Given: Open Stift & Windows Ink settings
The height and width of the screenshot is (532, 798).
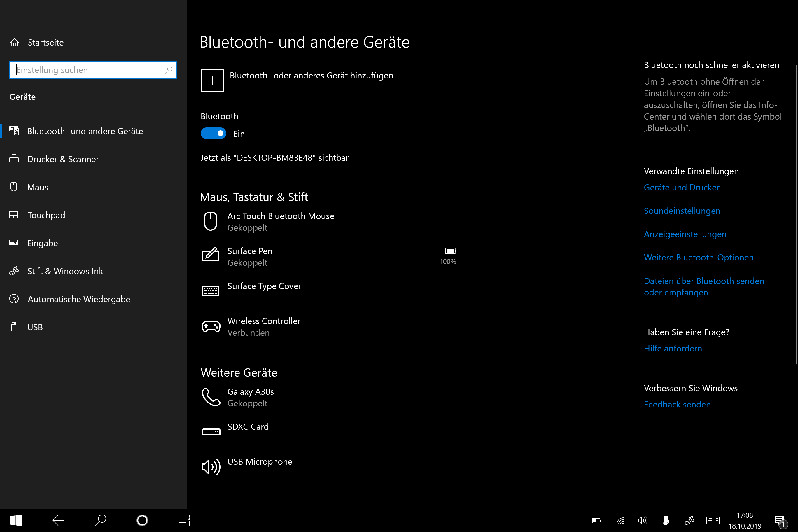Looking at the screenshot, I should 93,271.
